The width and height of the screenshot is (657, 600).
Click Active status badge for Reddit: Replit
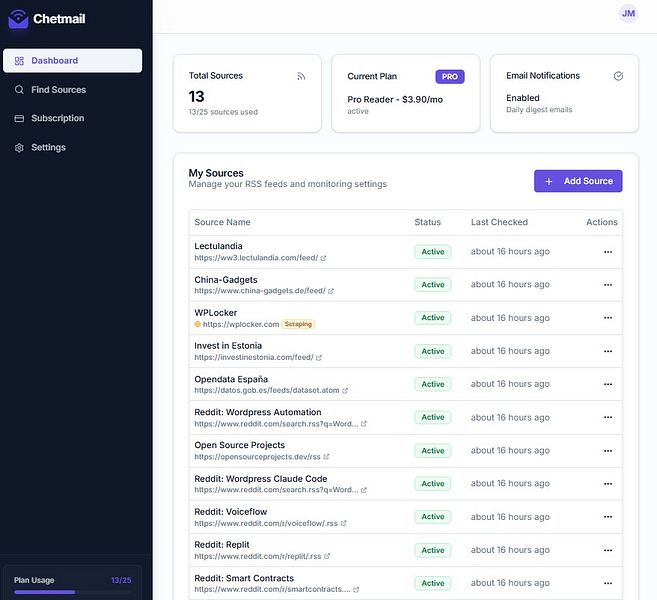click(433, 550)
